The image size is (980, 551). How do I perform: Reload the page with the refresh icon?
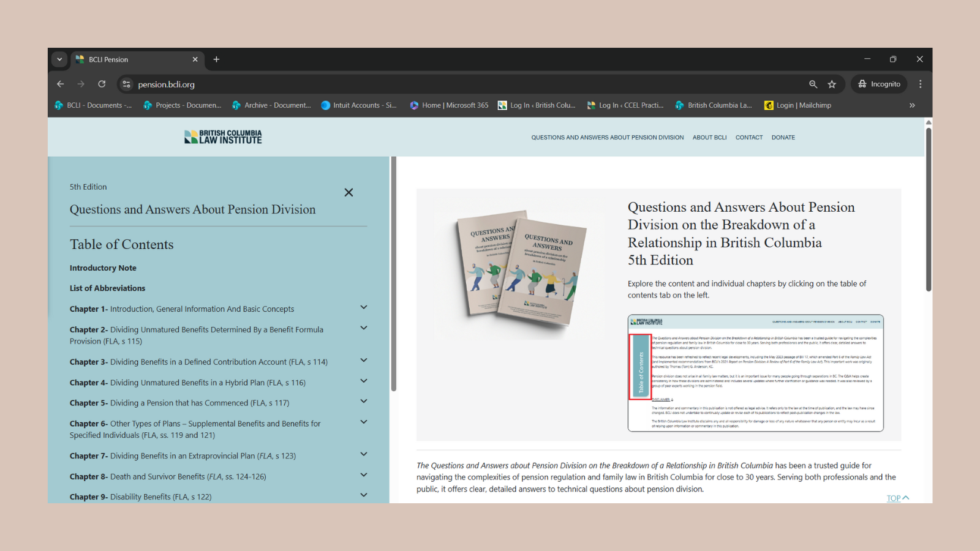point(102,84)
